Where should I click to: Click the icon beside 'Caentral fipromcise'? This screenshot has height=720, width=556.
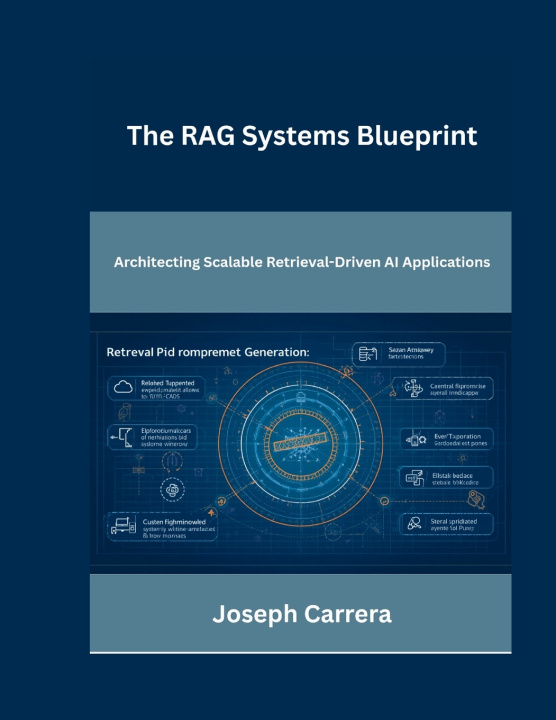pyautogui.click(x=413, y=388)
